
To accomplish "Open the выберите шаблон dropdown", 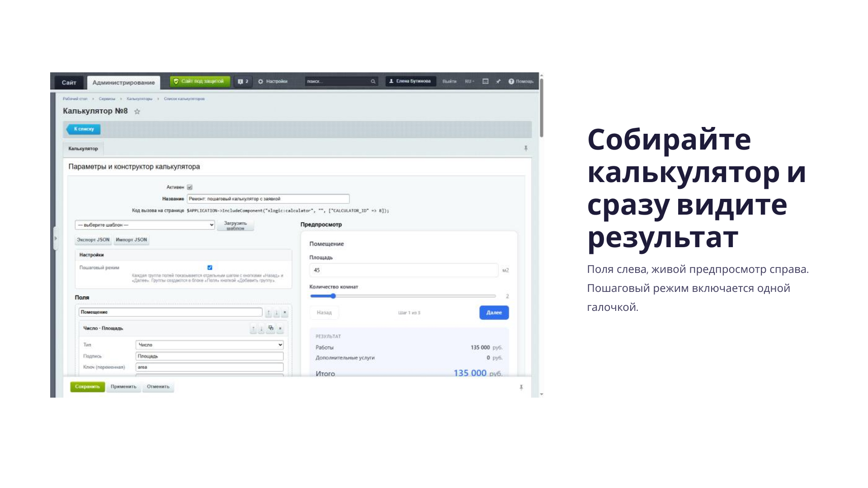I will (x=145, y=225).
